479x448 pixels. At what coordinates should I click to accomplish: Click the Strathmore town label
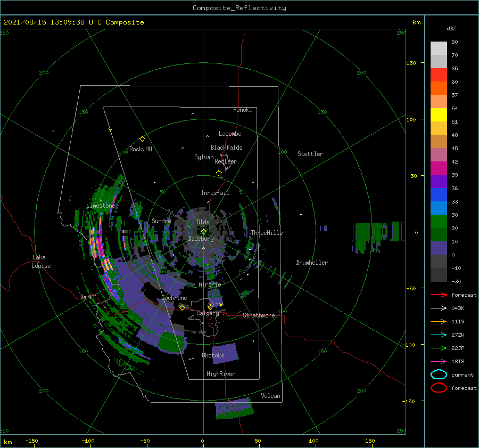coord(259,315)
